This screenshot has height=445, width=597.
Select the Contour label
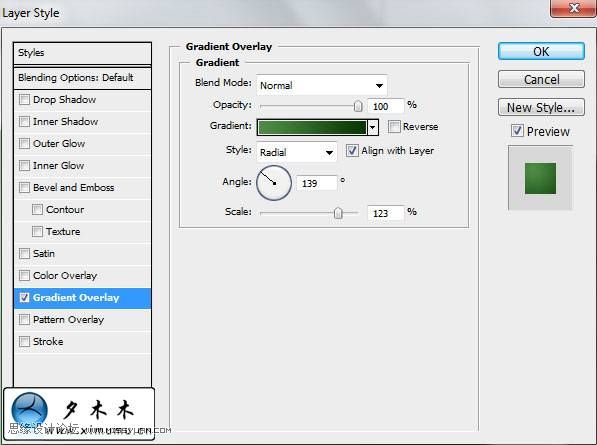pyautogui.click(x=65, y=210)
